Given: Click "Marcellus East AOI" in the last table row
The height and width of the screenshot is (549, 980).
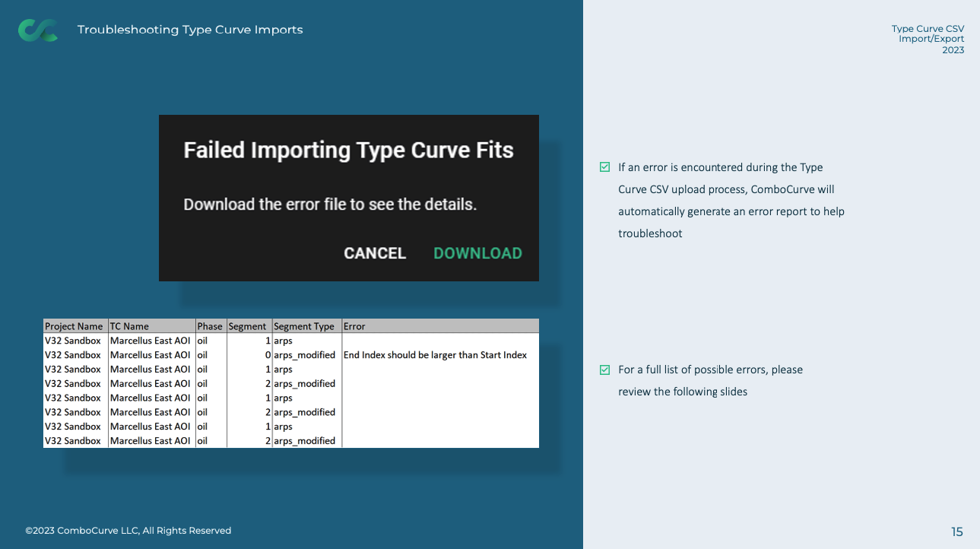Looking at the screenshot, I should coord(151,441).
